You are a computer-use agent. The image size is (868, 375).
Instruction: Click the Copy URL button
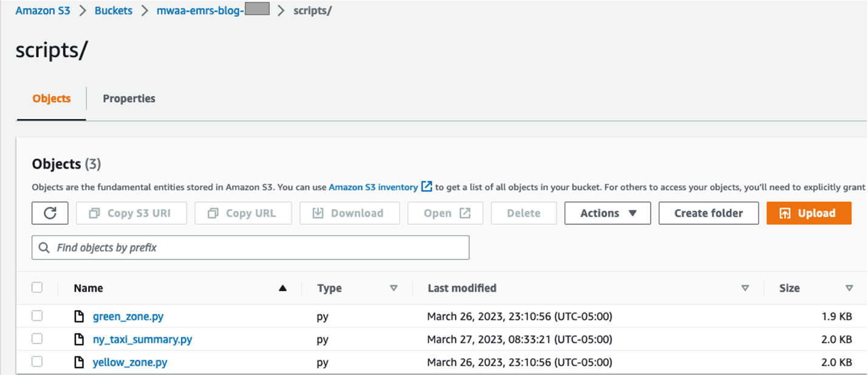tap(243, 213)
